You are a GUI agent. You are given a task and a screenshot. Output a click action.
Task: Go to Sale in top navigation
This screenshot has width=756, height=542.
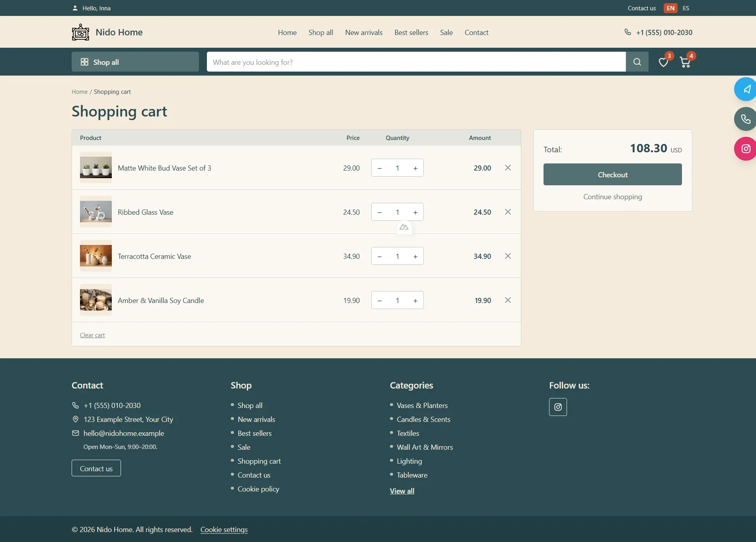[x=446, y=33]
